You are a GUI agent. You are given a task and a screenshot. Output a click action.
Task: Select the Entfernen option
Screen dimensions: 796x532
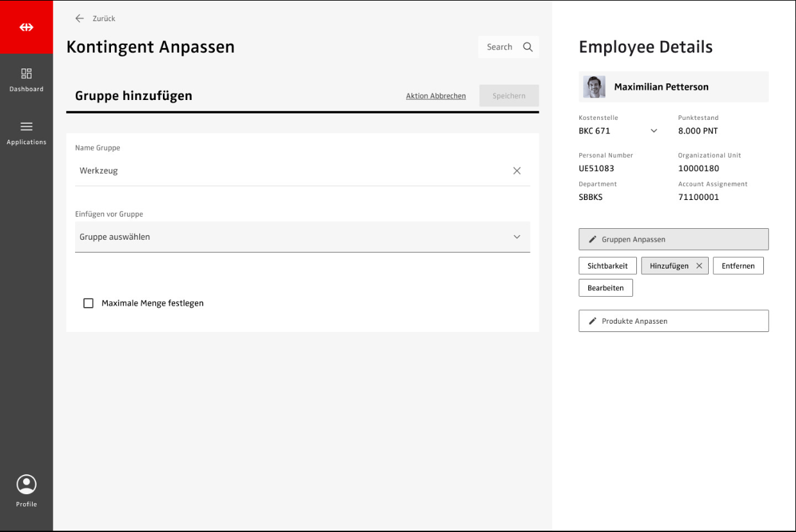pyautogui.click(x=738, y=266)
